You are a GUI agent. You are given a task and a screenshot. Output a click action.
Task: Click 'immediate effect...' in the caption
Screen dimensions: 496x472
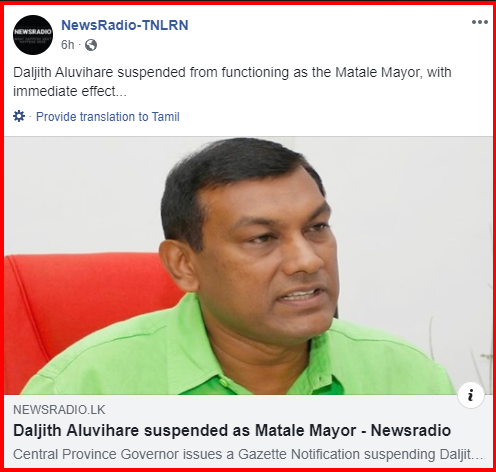pyautogui.click(x=70, y=91)
